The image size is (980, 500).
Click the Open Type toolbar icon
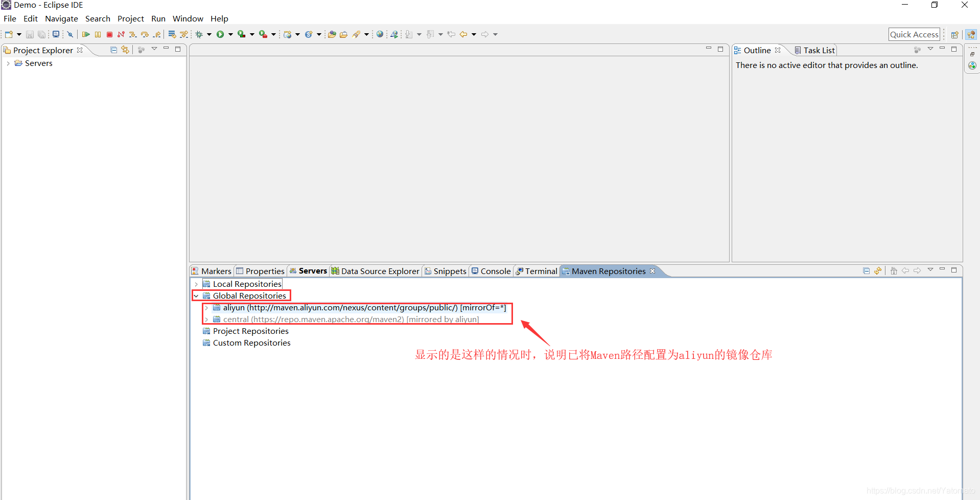(x=332, y=34)
